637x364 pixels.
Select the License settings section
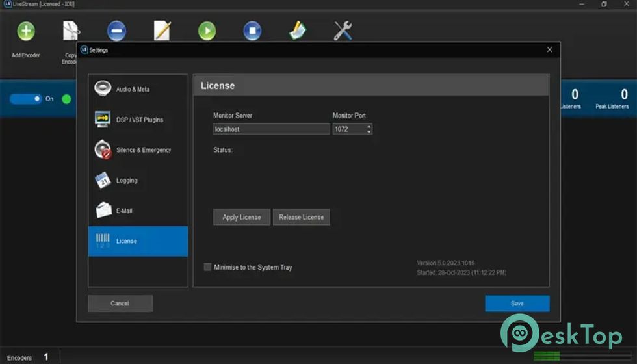pos(138,241)
